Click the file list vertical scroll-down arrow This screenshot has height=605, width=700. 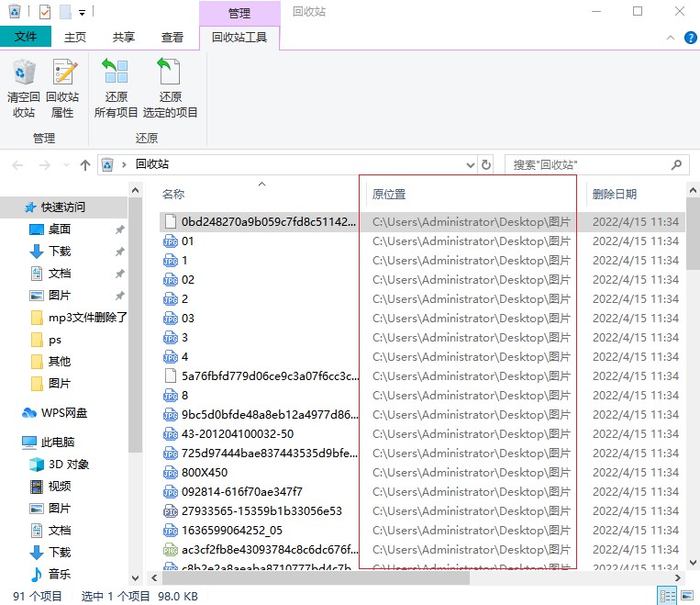[x=693, y=563]
